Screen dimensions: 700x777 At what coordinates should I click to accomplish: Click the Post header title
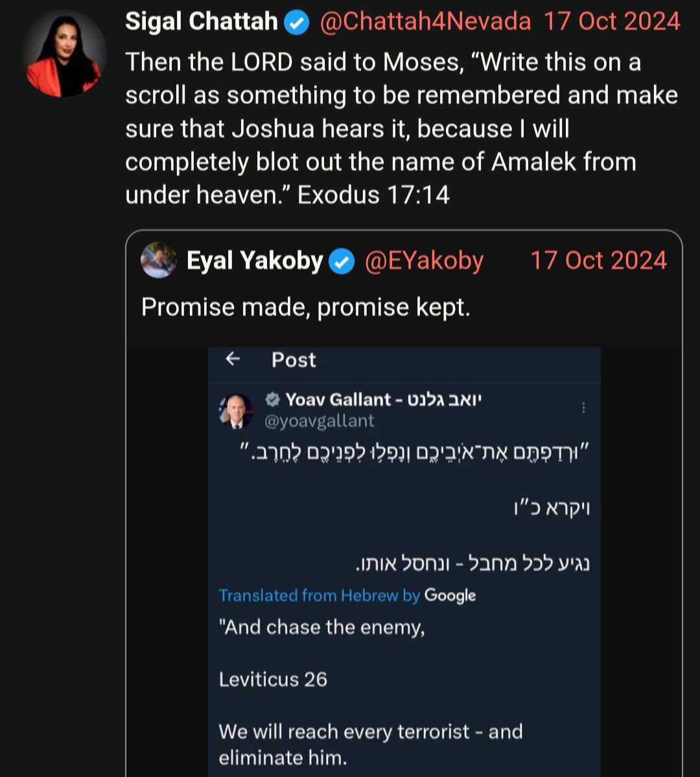coord(294,360)
